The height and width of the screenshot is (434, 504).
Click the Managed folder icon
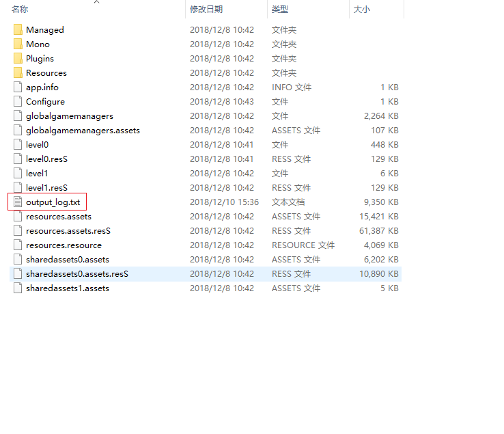click(18, 29)
